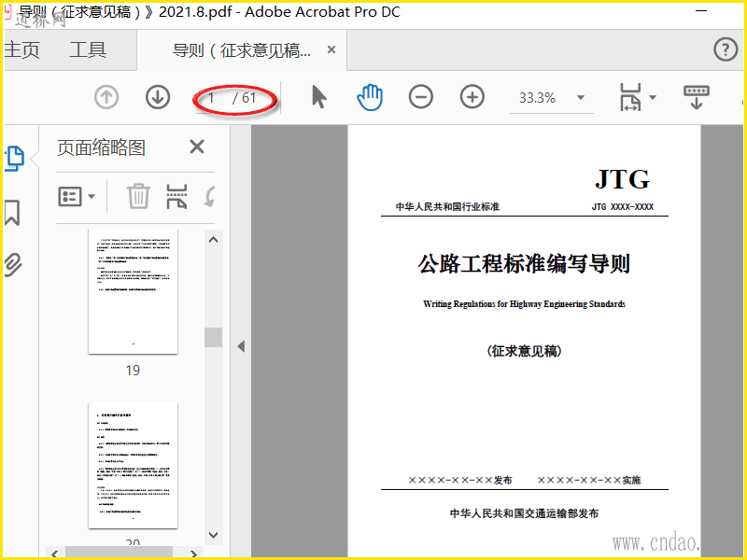
Task: Click the document title 公路工程标准编写导则
Action: point(524,263)
